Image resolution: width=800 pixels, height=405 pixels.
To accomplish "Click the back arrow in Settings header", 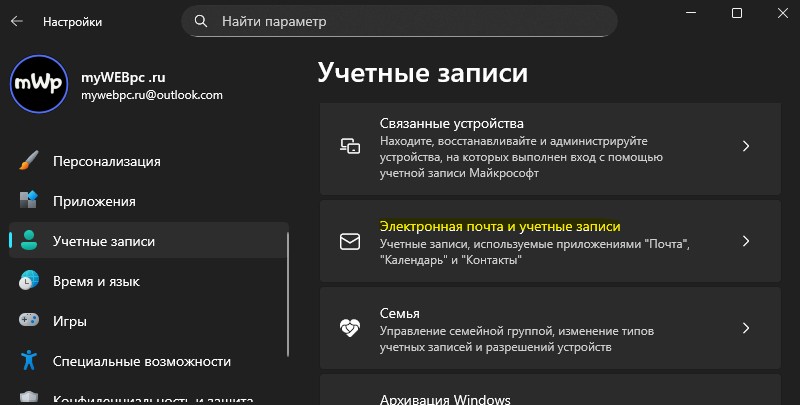I will [x=16, y=20].
